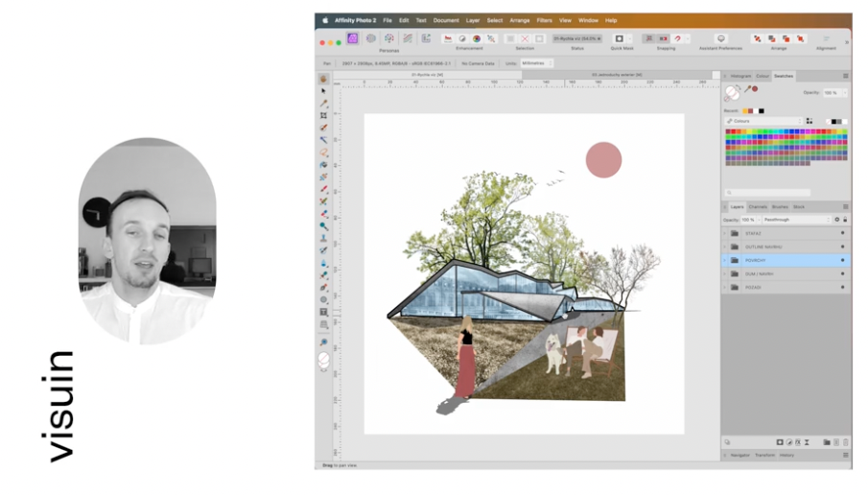
Task: Select the Move tool arrow
Action: coord(324,91)
